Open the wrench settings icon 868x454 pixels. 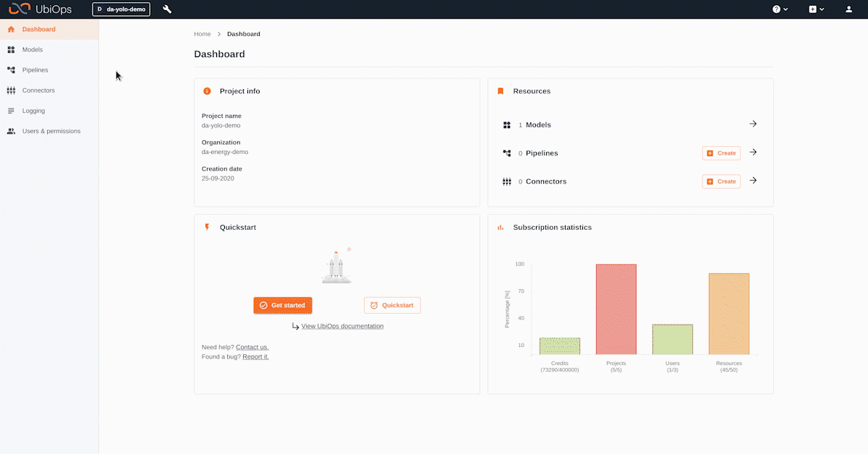pyautogui.click(x=167, y=9)
